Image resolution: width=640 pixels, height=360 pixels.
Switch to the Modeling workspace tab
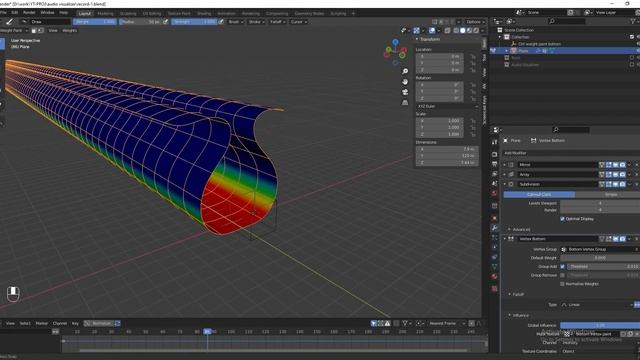tap(105, 13)
